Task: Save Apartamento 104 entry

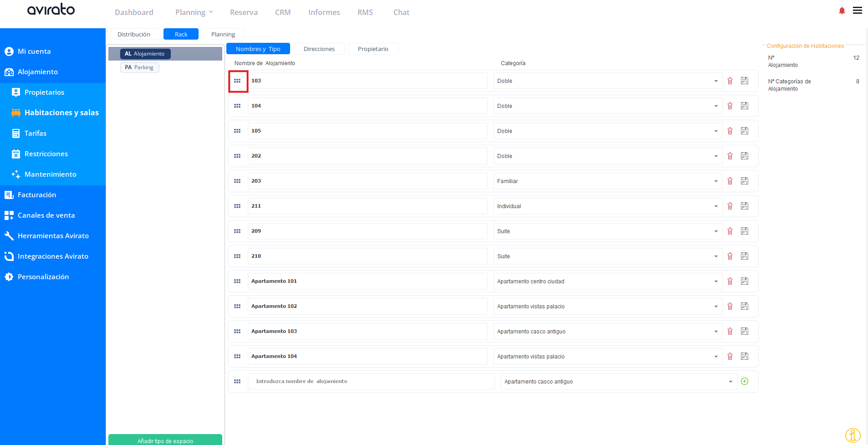Action: (745, 356)
